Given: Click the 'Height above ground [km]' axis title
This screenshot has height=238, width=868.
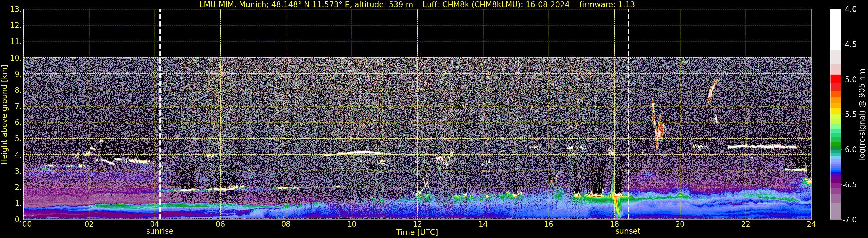Looking at the screenshot, I should 4,115.
